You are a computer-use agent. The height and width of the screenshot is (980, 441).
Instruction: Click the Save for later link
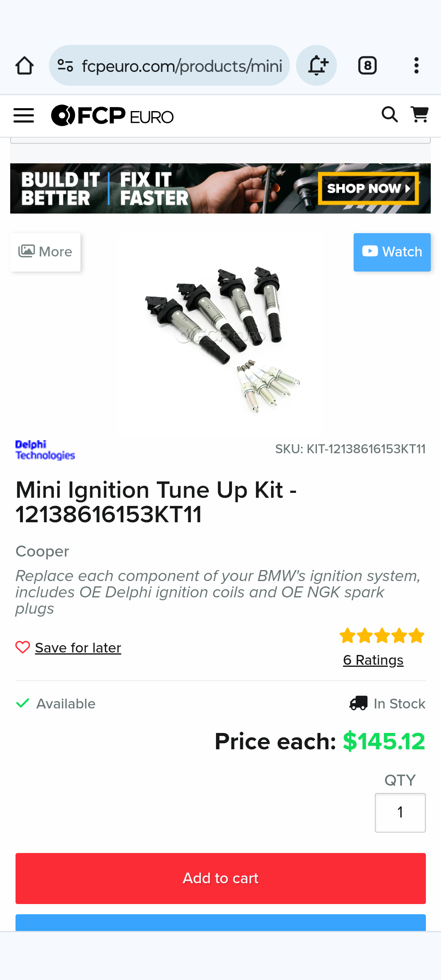(78, 648)
